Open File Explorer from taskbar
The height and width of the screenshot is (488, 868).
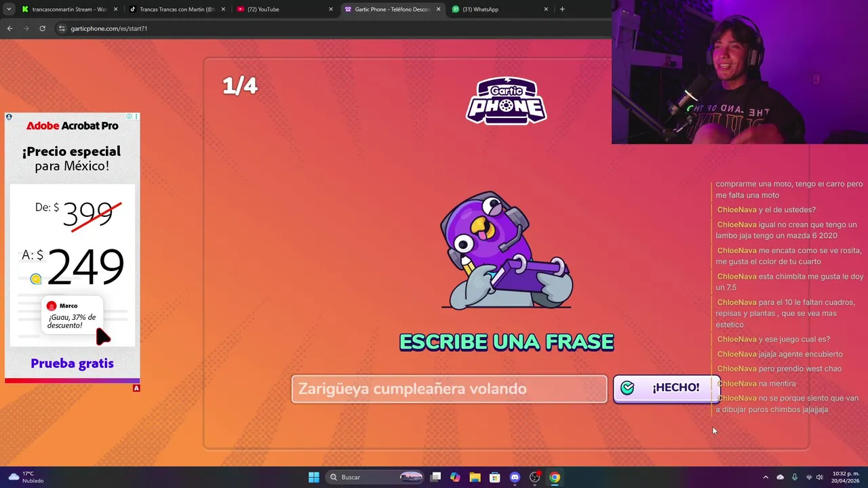[x=475, y=477]
